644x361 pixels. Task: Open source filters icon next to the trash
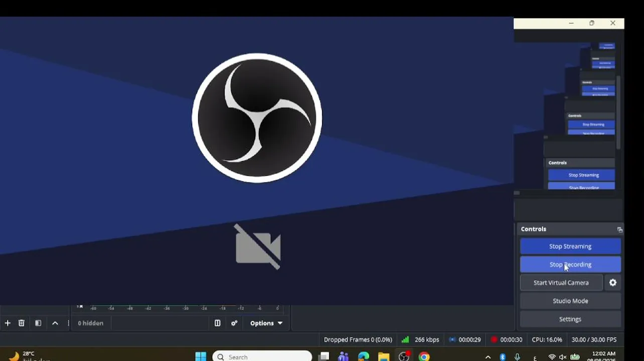[x=38, y=323]
